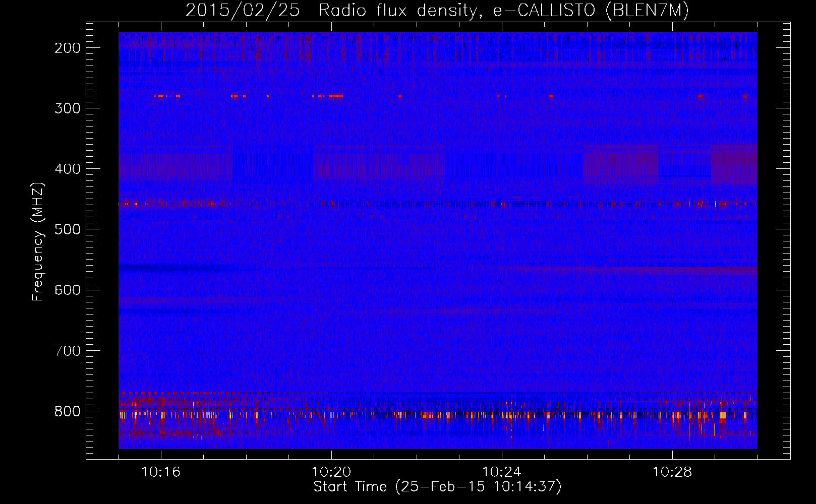Click the 10:16 time tick label
Image resolution: width=816 pixels, height=504 pixels.
click(x=161, y=472)
